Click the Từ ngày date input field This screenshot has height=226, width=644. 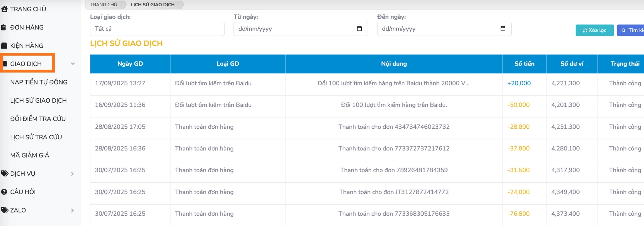(x=292, y=29)
